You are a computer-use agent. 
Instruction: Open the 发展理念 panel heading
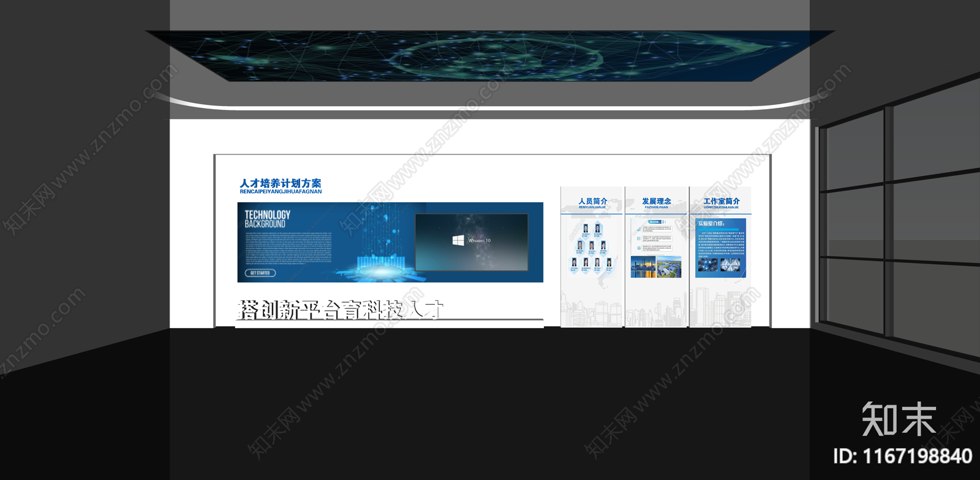[657, 201]
